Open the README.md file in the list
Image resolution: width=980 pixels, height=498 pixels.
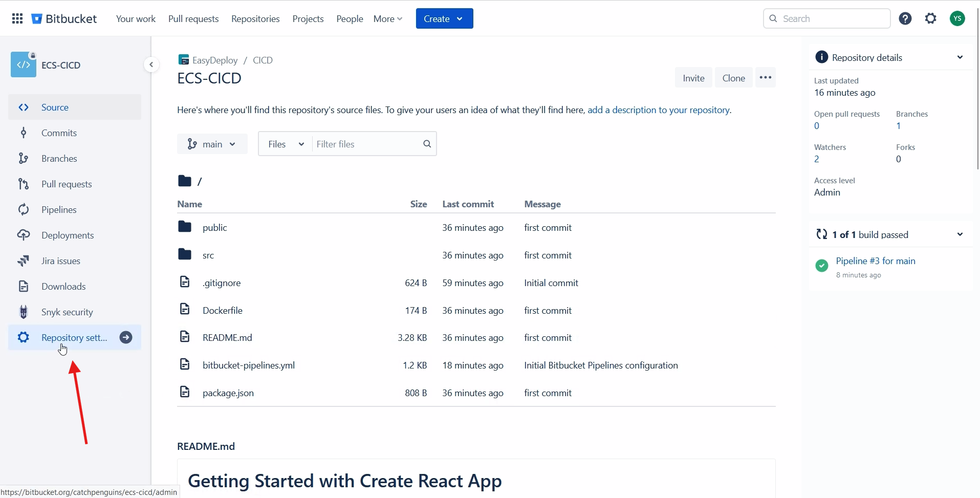coord(227,338)
